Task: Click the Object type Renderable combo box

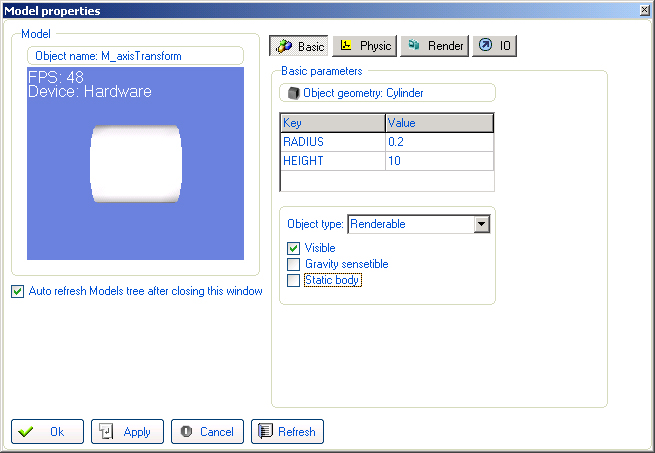Action: click(410, 224)
